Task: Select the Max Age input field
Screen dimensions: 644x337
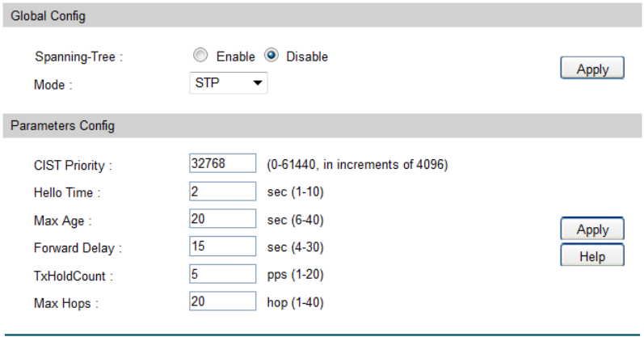Action: [x=222, y=219]
